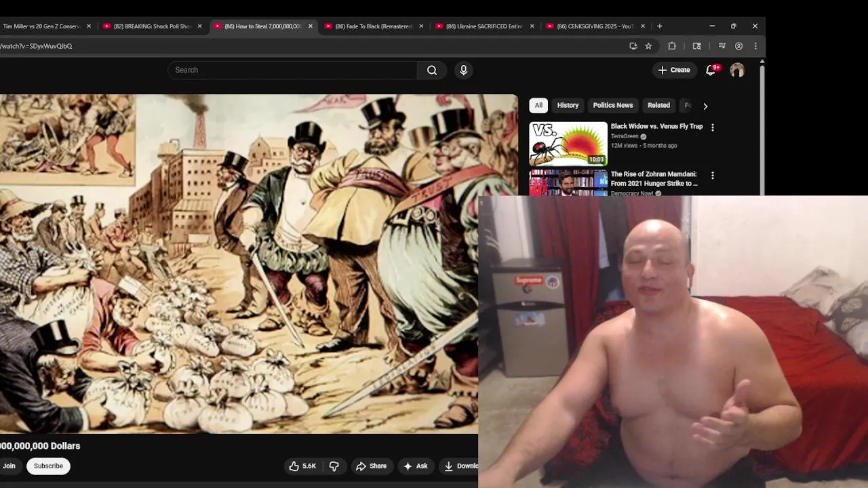
Task: Open the Chrome three-dot menu
Action: pyautogui.click(x=755, y=46)
